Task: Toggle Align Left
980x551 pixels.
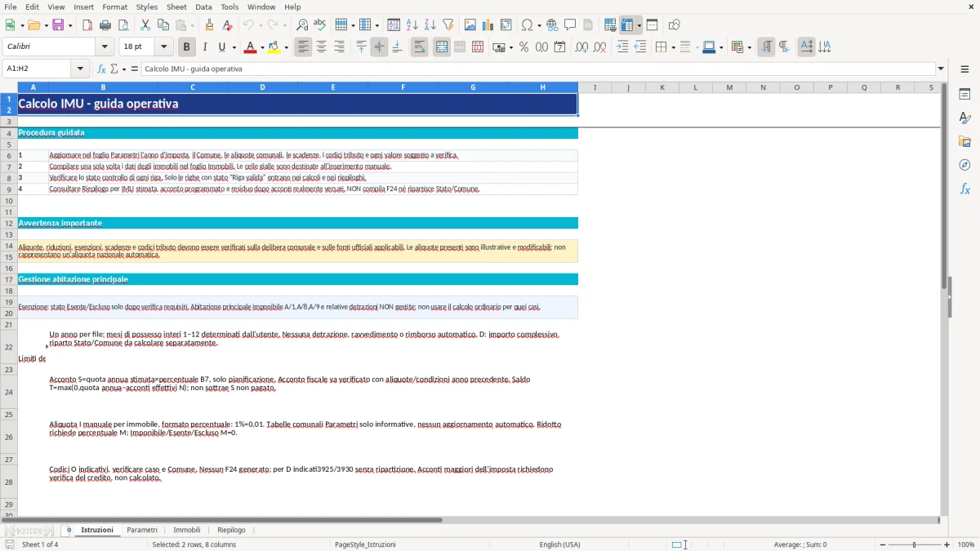Action: point(303,47)
